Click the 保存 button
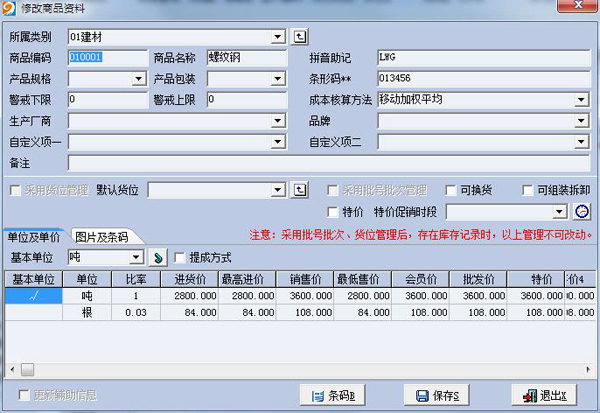Image resolution: width=600 pixels, height=413 pixels. pos(437,396)
